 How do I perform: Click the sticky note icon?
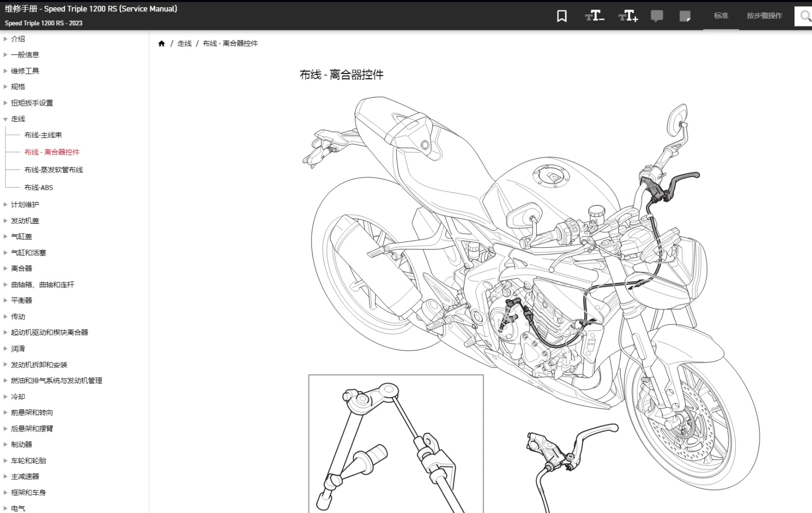(685, 16)
